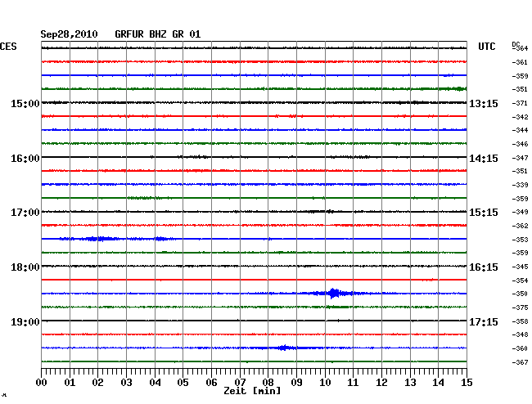Image resolution: width=532 pixels, height=404 pixels.
Task: Select the 15:15 UTC time label
Action: (x=484, y=213)
